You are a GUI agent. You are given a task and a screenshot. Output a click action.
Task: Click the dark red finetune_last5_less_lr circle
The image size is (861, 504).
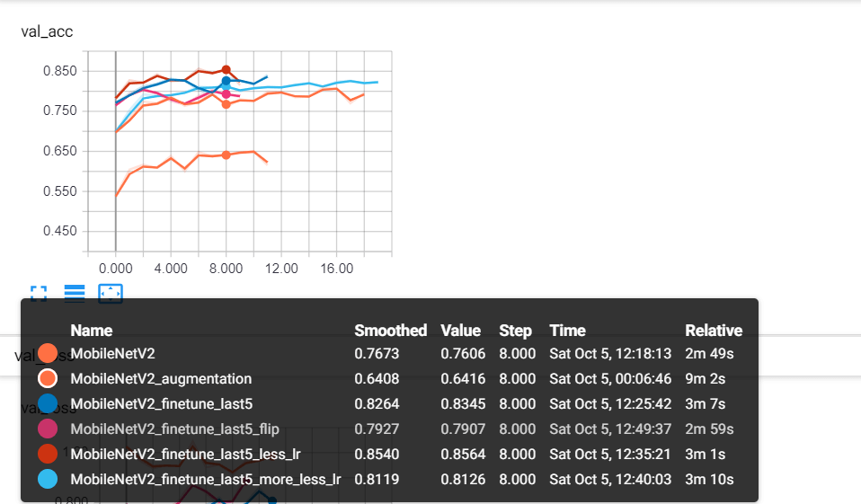pyautogui.click(x=48, y=455)
